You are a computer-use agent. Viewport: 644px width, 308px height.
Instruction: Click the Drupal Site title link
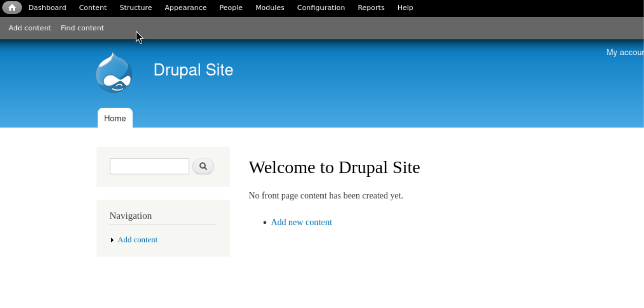(x=193, y=70)
